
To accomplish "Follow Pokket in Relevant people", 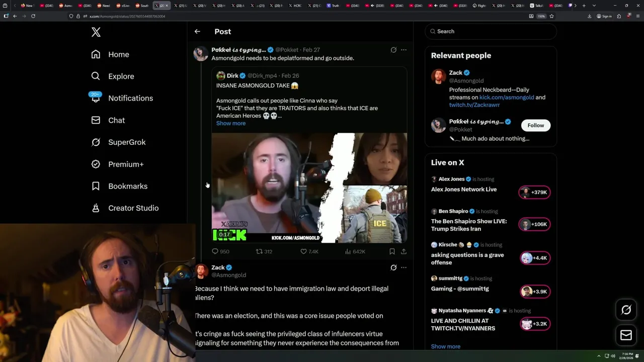I will click(x=536, y=125).
